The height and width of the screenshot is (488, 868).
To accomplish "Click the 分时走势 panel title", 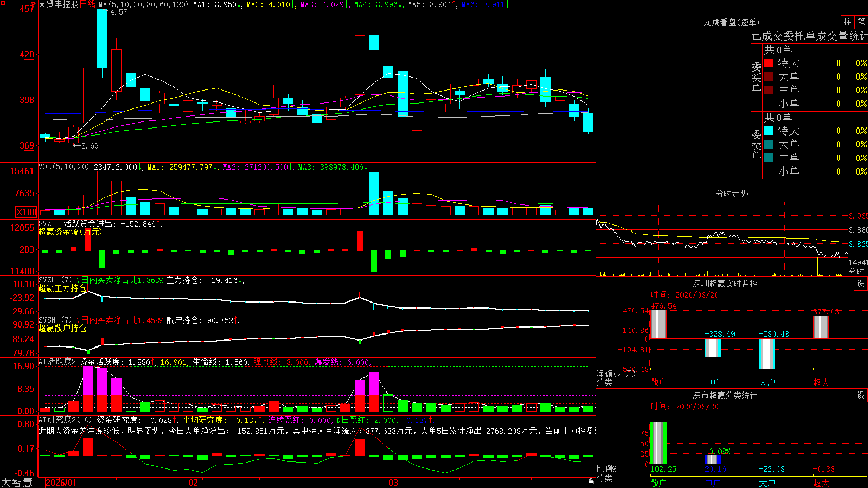I will pyautogui.click(x=732, y=194).
